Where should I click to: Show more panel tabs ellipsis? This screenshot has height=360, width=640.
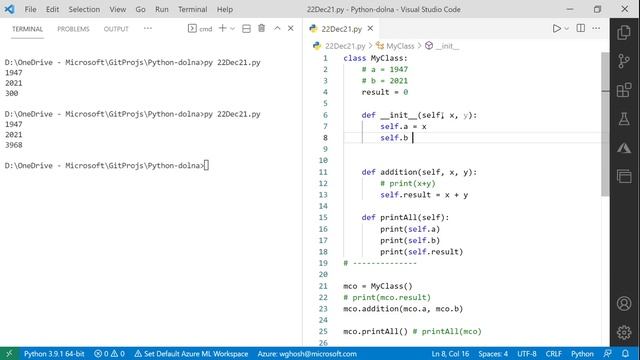tap(148, 28)
